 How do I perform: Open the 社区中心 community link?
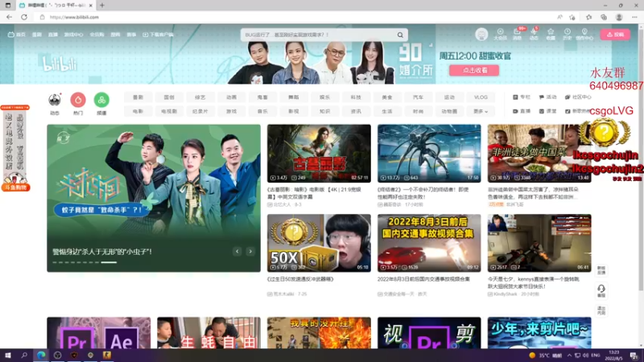coord(578,97)
